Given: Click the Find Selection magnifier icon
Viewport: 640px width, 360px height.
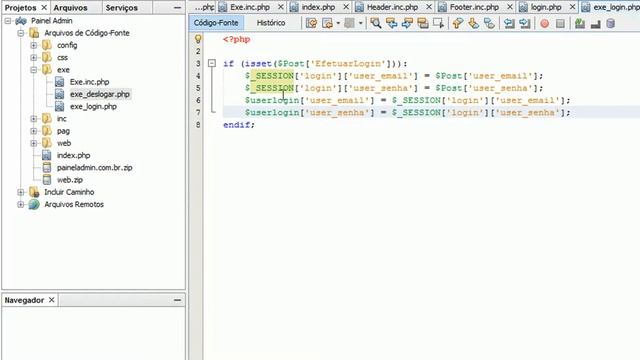Looking at the screenshot, I should tap(376, 23).
